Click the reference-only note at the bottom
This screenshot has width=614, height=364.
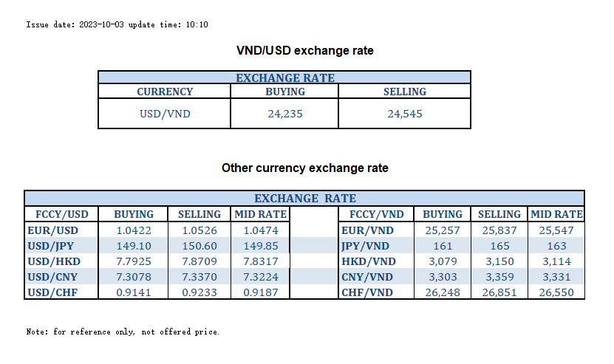point(123,332)
